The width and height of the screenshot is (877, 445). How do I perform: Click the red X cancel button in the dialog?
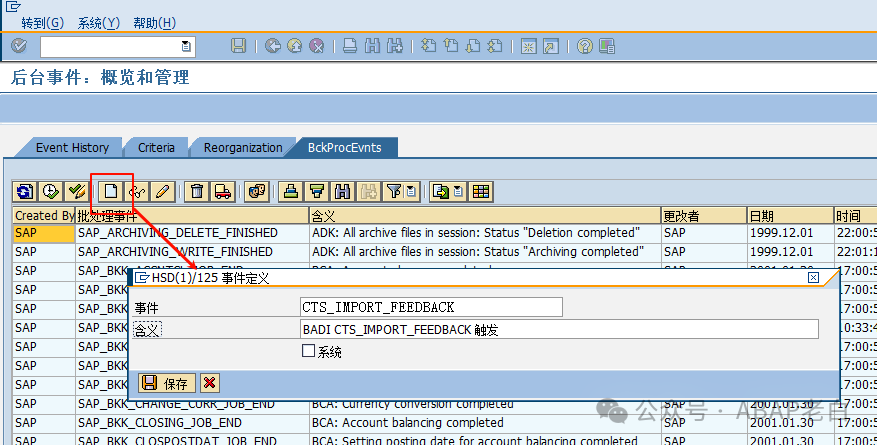pyautogui.click(x=210, y=383)
